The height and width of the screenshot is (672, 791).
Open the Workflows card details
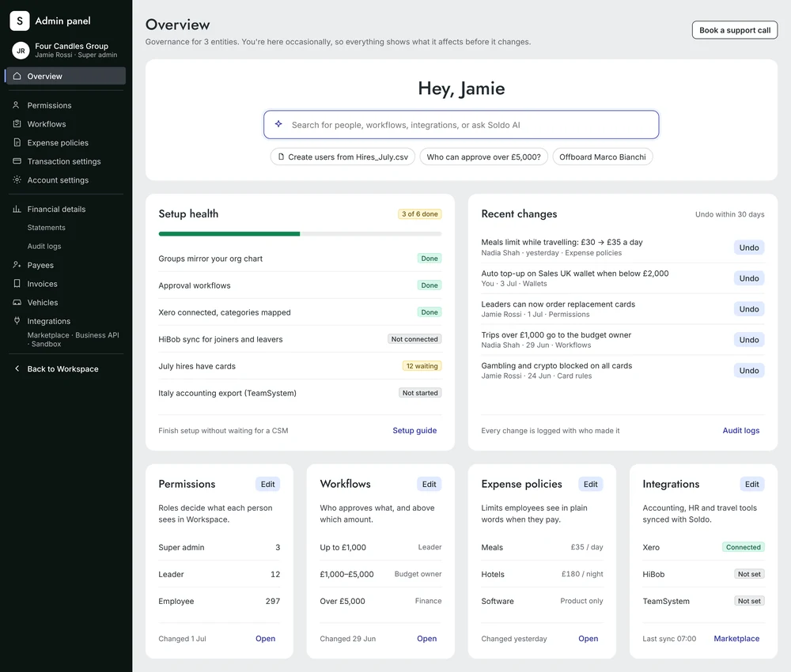point(427,638)
